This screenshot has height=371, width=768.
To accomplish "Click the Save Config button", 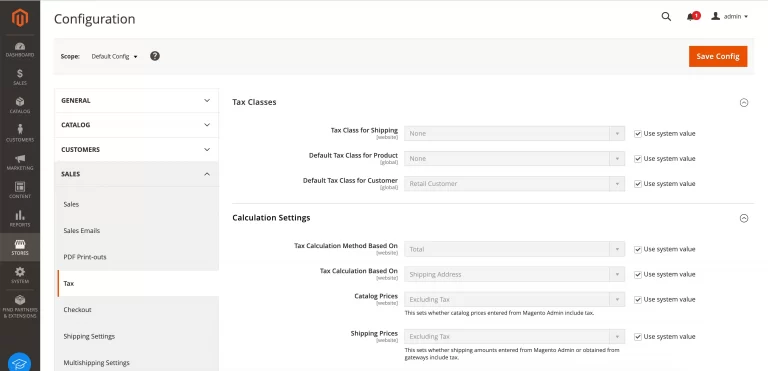I will tap(718, 56).
